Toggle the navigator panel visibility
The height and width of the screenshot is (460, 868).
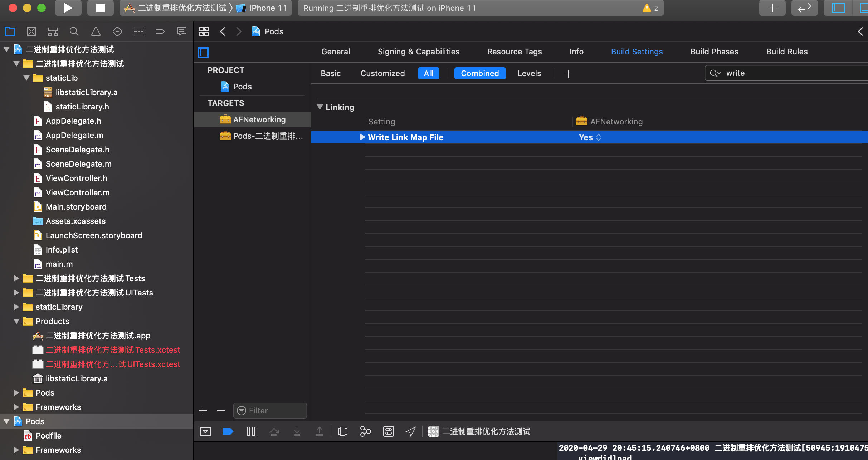click(838, 8)
